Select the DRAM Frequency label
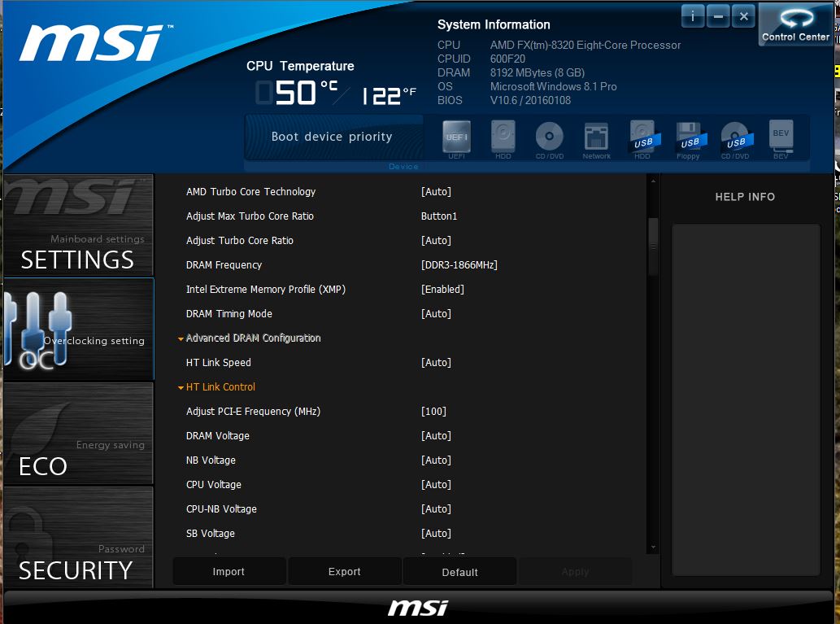The height and width of the screenshot is (624, 840). click(224, 265)
